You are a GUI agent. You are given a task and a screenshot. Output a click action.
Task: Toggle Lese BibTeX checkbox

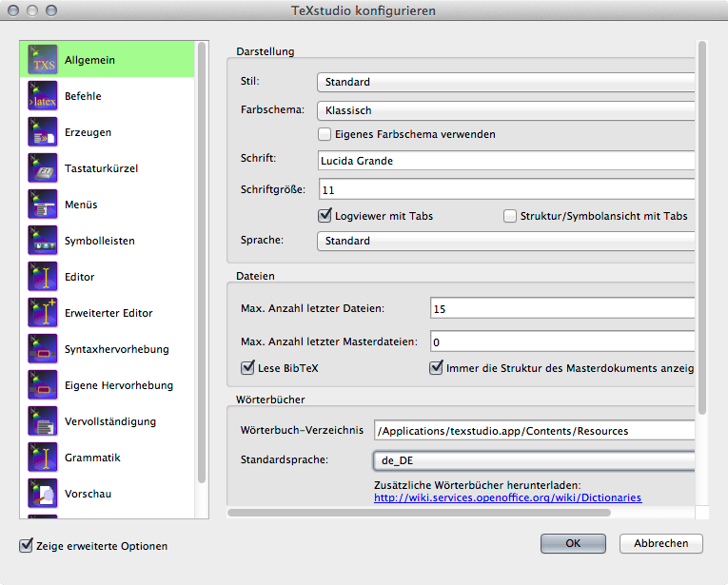tap(247, 368)
